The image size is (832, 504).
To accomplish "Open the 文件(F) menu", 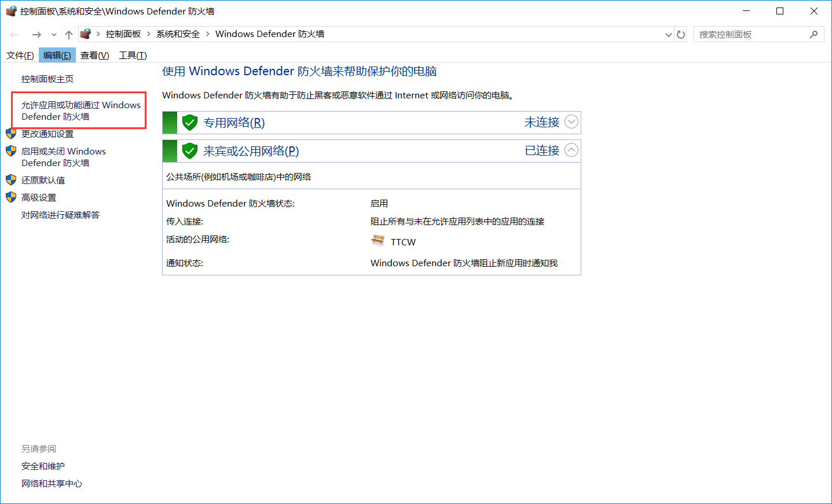I will pyautogui.click(x=20, y=56).
